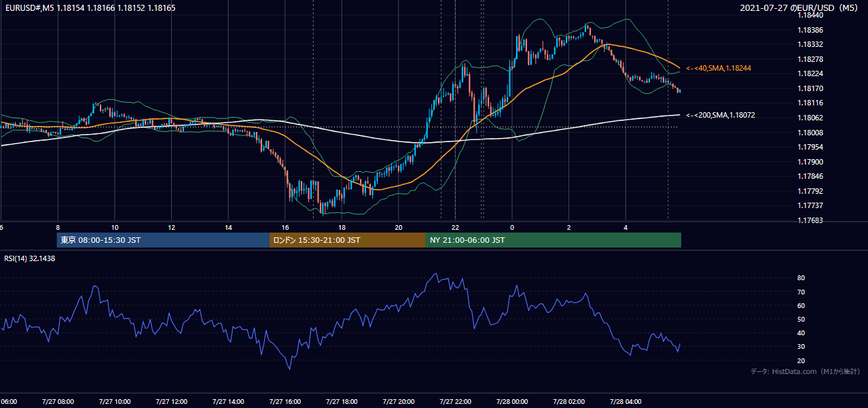The height and width of the screenshot is (408, 868).
Task: Click the 7/27 18:00 date axis label
Action: [x=342, y=401]
